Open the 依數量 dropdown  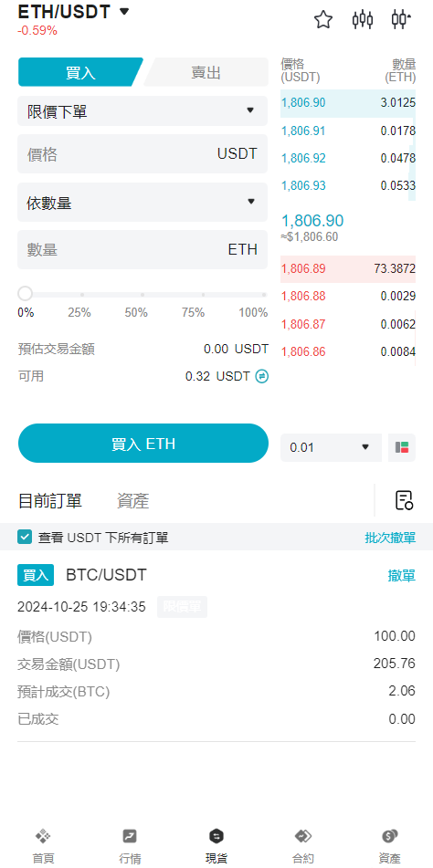[x=143, y=202]
